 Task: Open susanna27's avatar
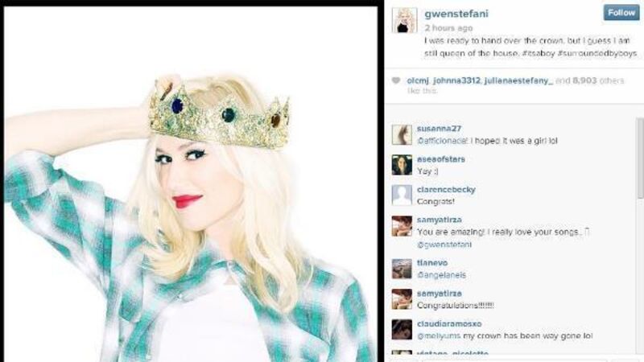pyautogui.click(x=402, y=134)
